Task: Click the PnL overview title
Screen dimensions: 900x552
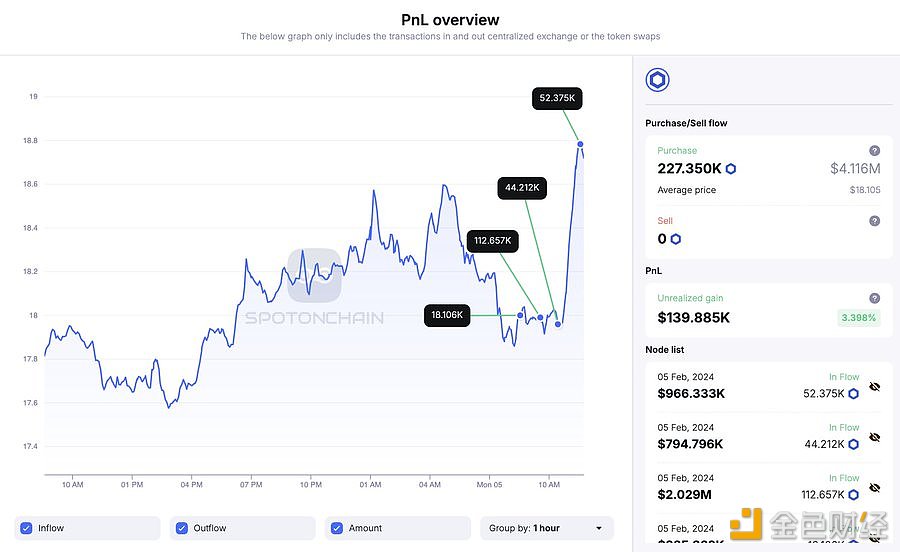Action: tap(450, 20)
